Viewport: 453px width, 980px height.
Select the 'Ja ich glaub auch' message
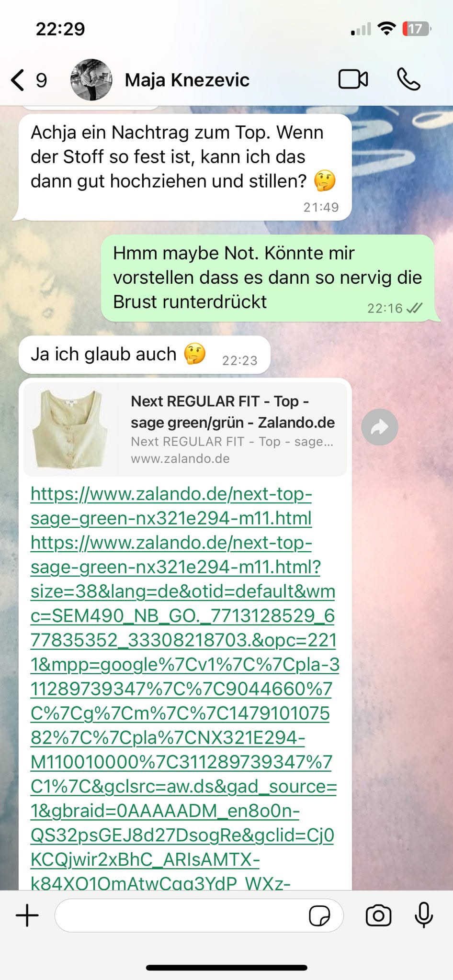pyautogui.click(x=144, y=355)
